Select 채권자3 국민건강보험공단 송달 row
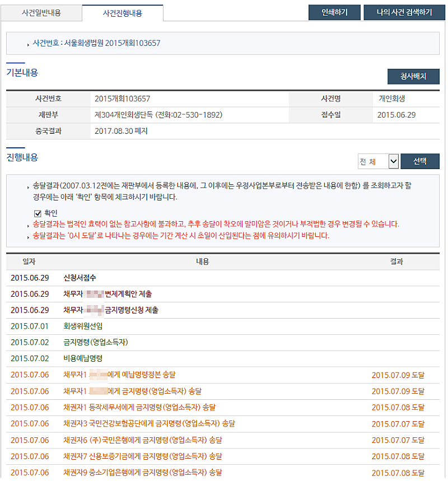 click(x=223, y=424)
